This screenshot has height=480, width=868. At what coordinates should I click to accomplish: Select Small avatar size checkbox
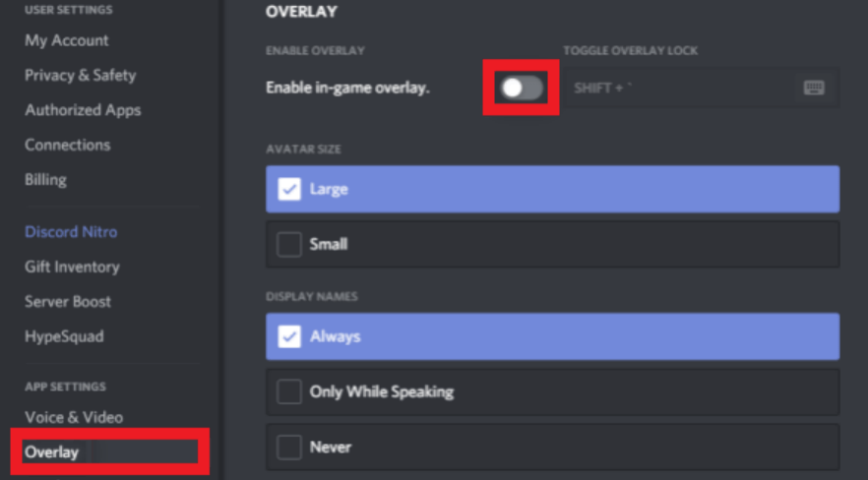coord(289,244)
